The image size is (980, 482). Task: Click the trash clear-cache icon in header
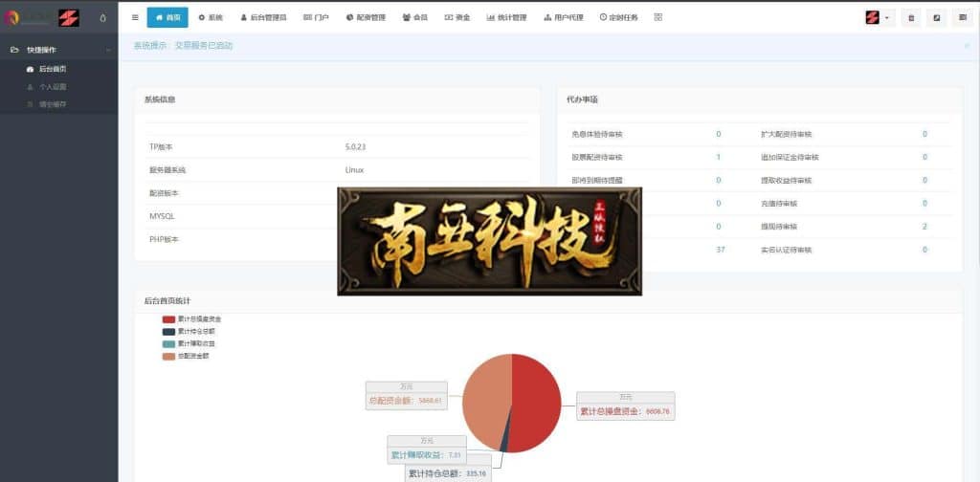(911, 17)
